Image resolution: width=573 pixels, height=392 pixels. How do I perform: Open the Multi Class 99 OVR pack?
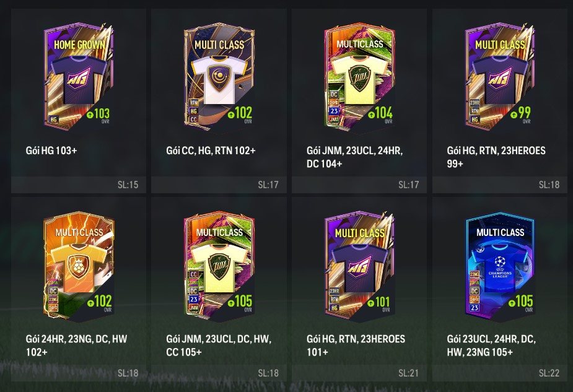click(x=500, y=76)
